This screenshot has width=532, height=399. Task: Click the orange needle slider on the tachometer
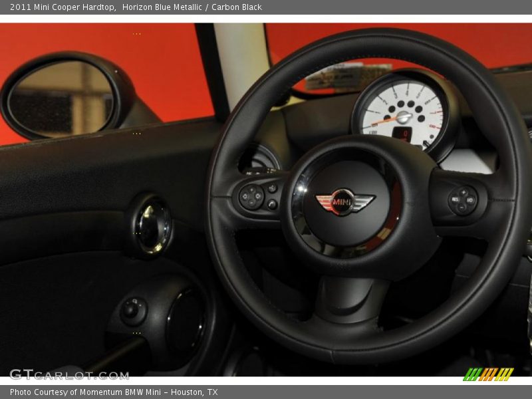[x=382, y=122]
